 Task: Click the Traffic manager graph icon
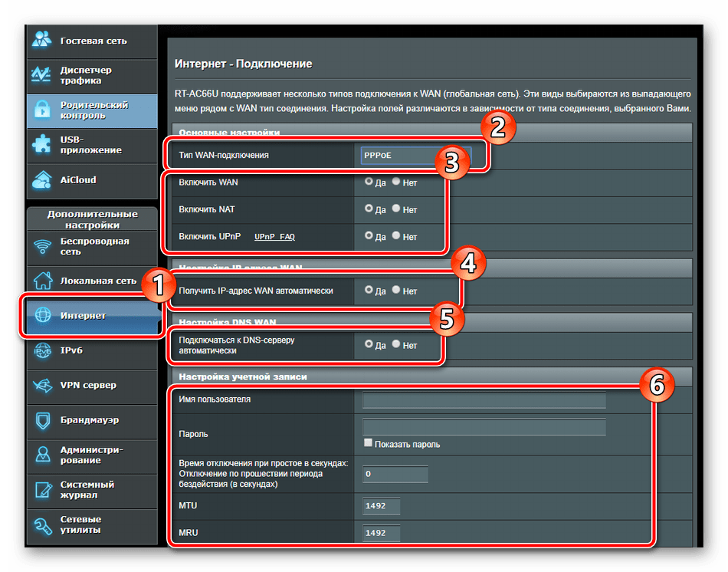[41, 74]
